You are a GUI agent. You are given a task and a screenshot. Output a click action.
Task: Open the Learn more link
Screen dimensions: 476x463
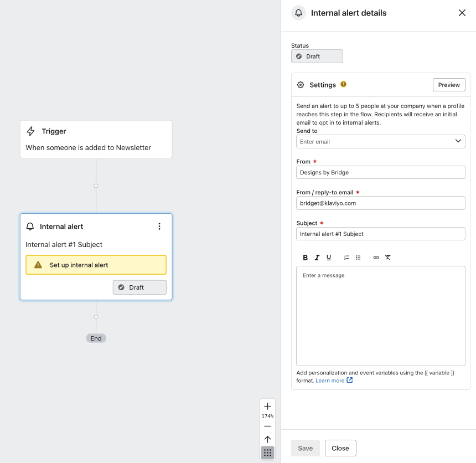coord(329,380)
